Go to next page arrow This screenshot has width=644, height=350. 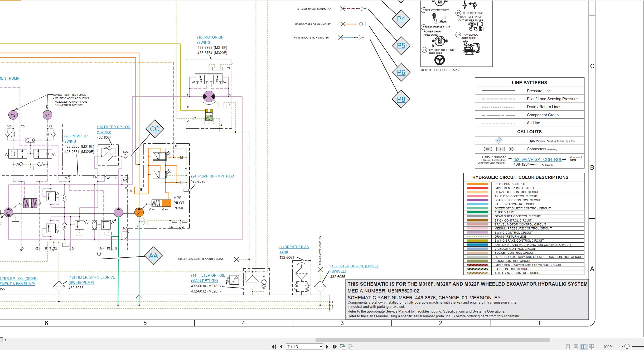[x=327, y=347]
